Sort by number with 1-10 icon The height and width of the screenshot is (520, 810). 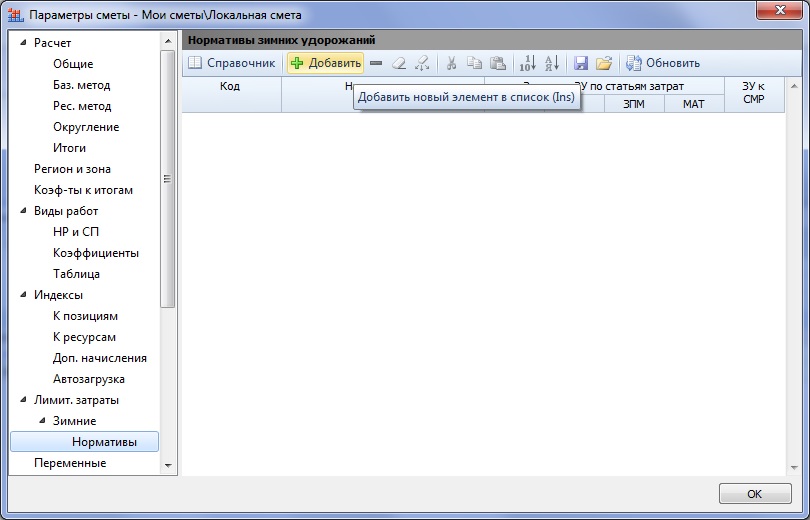527,63
